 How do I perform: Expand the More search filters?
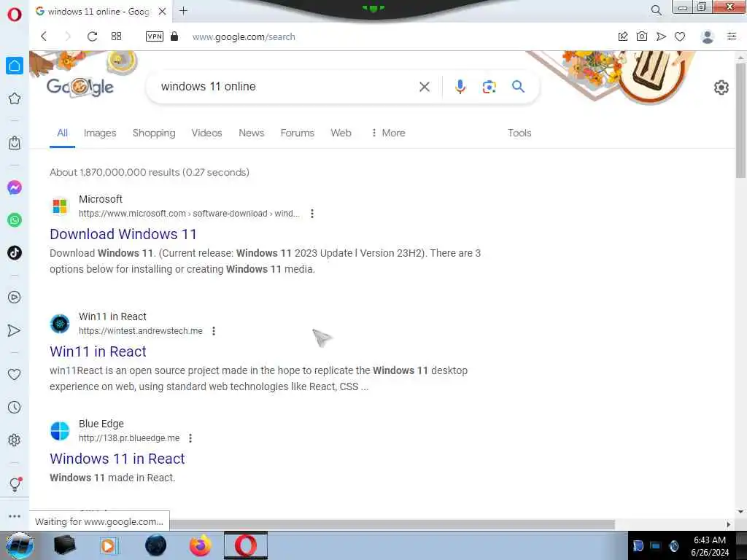(x=388, y=133)
